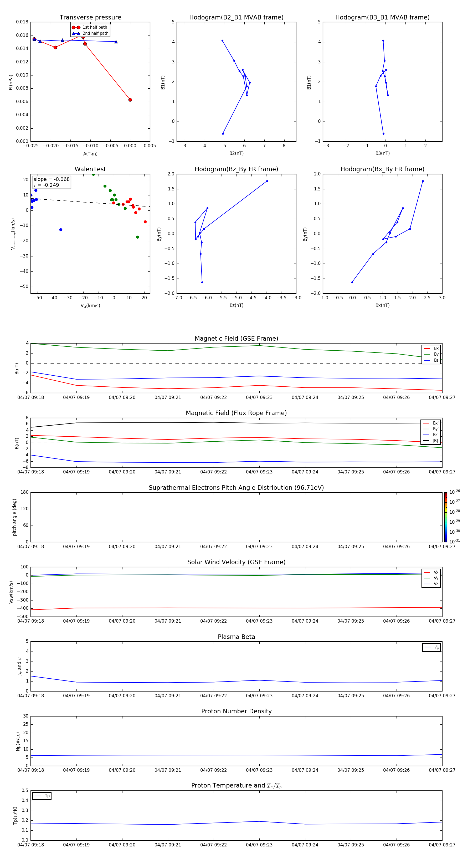
Task: Select the "Np(#/cc)" y-axis label
Action: (x=18, y=741)
